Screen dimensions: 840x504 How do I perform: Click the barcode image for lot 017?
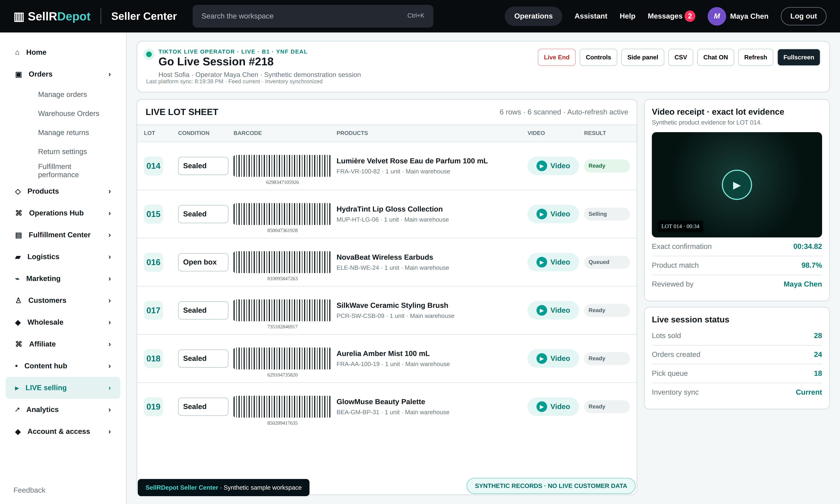(282, 310)
